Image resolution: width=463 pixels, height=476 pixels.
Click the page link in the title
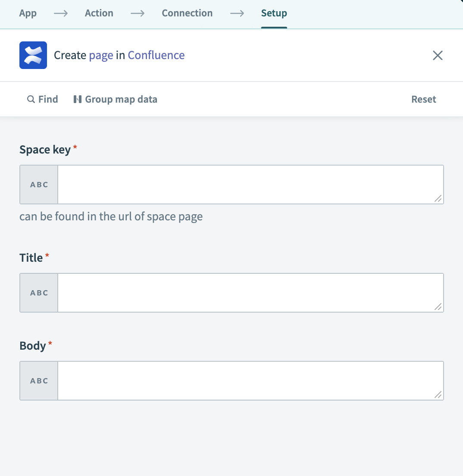coord(102,55)
